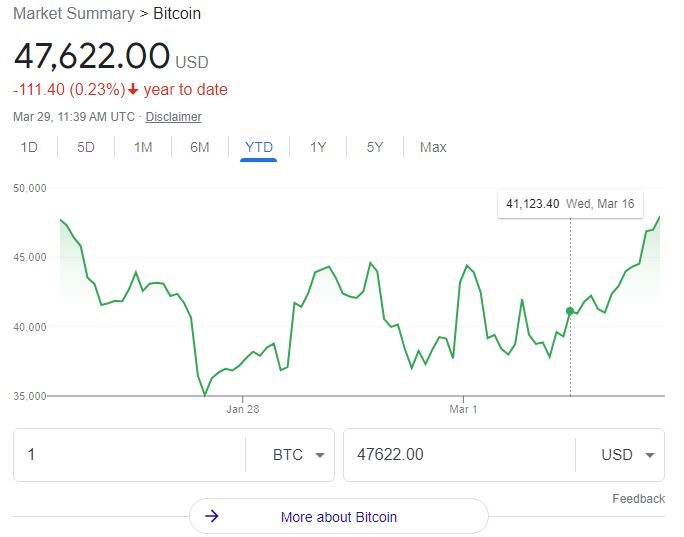Open the Disclaimer link
The image size is (684, 537).
coord(173,117)
